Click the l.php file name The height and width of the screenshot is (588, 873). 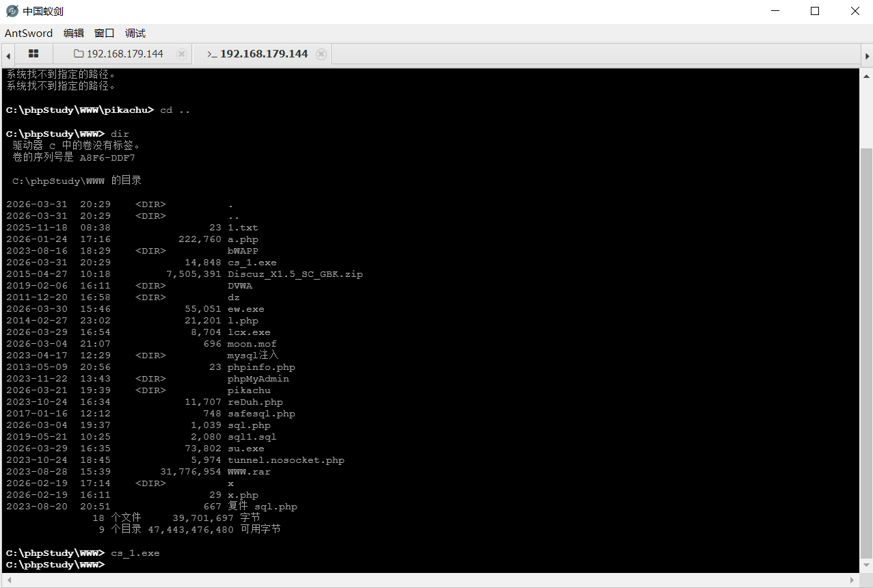243,321
